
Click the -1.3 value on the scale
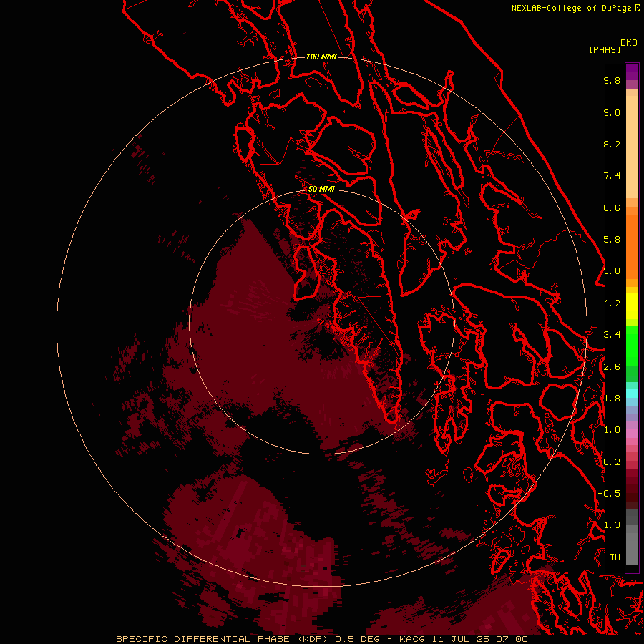(609, 525)
